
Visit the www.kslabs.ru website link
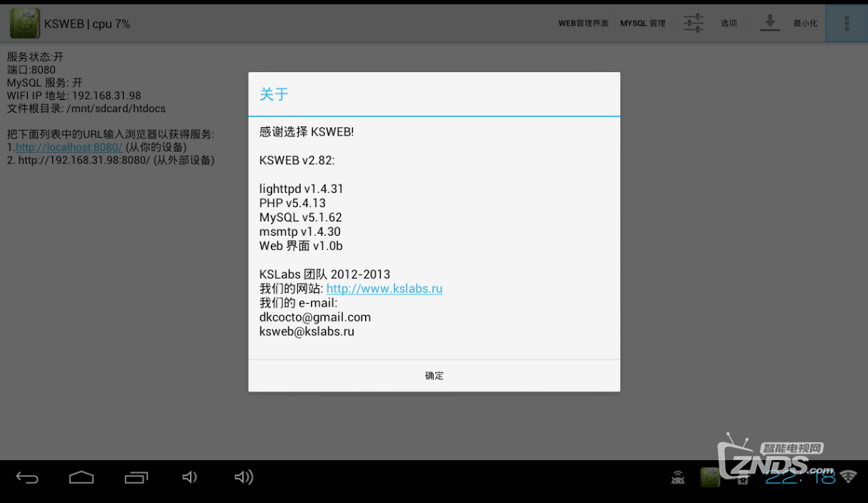(384, 289)
